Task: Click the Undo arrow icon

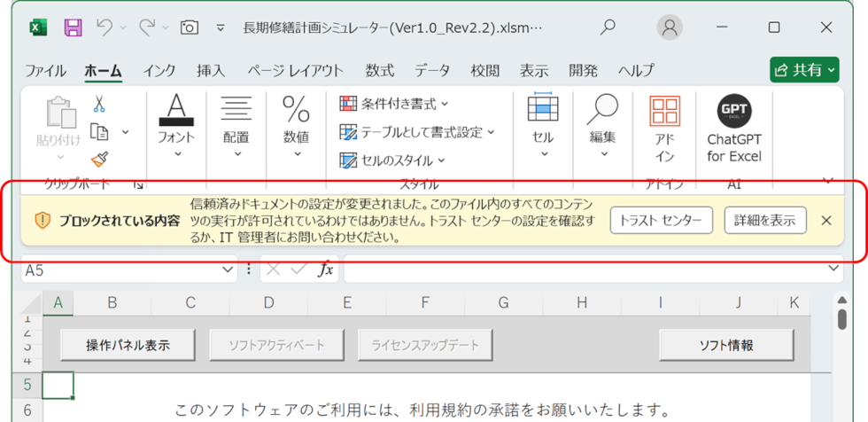Action: coord(105,27)
